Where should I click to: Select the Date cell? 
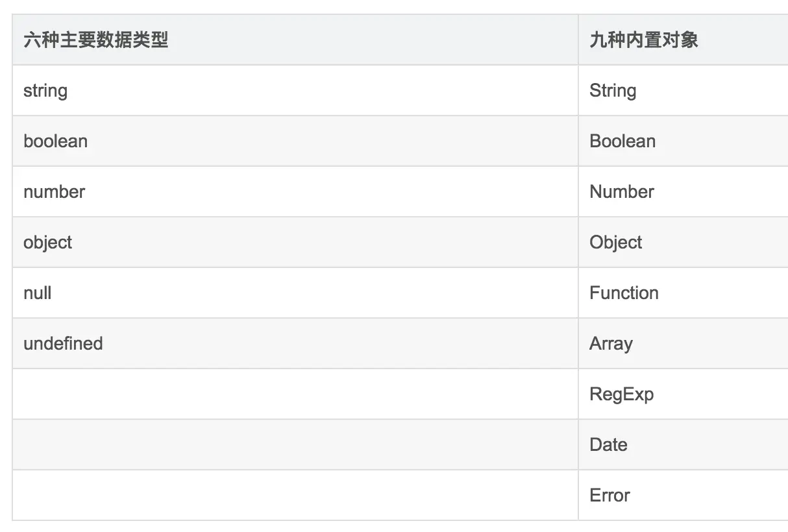pos(683,444)
